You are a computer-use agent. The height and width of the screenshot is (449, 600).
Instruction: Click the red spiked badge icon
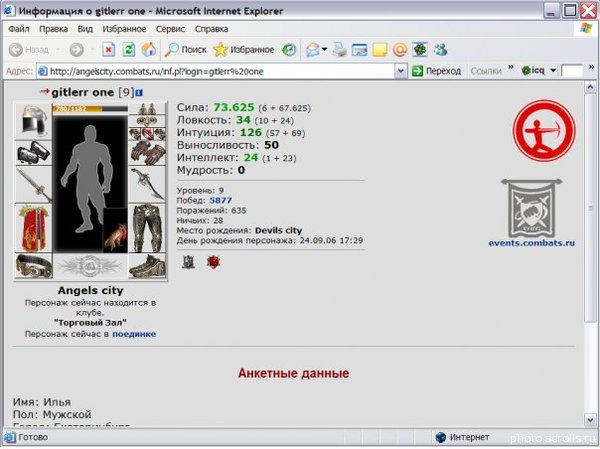[x=213, y=262]
